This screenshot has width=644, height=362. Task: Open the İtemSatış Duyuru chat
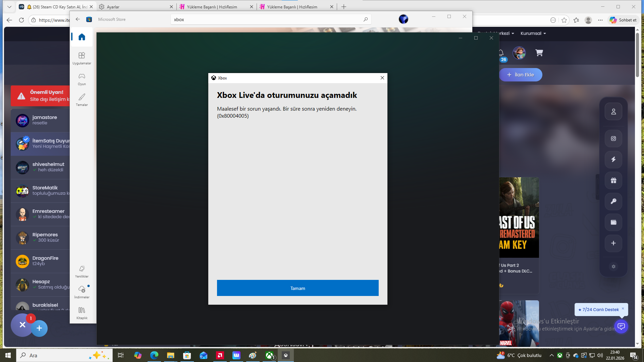40,144
